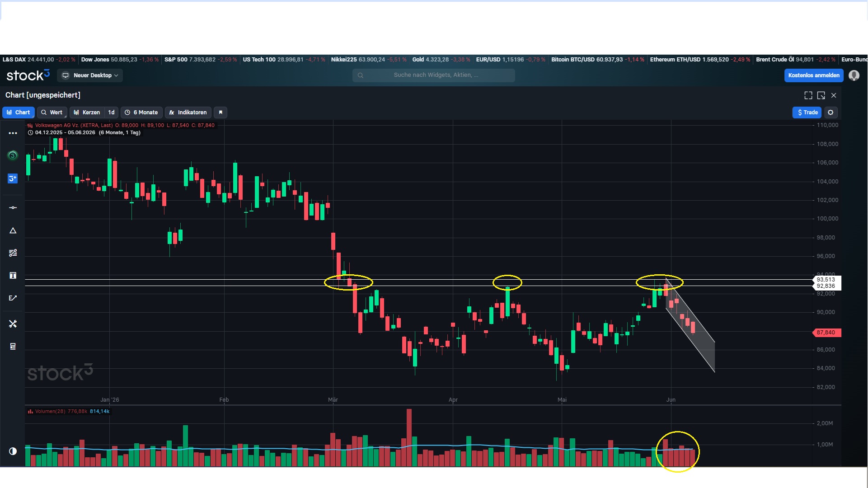Open the Neuer Desktop dropdown
The height and width of the screenshot is (488, 868).
tap(90, 75)
